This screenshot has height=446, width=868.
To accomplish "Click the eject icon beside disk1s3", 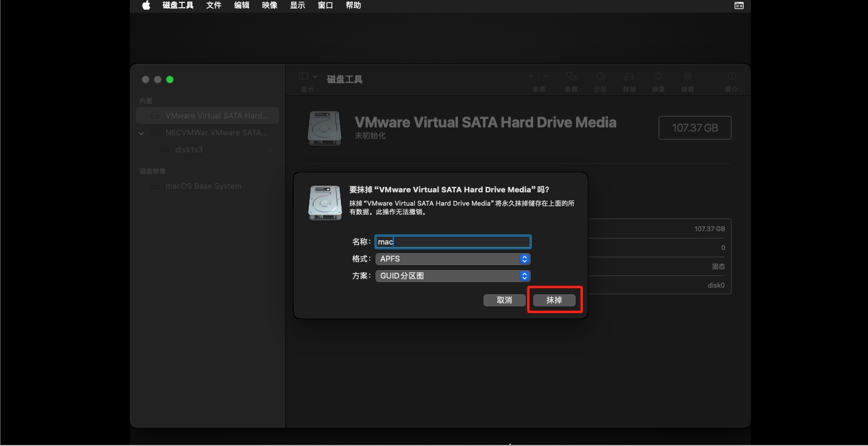I will [270, 150].
